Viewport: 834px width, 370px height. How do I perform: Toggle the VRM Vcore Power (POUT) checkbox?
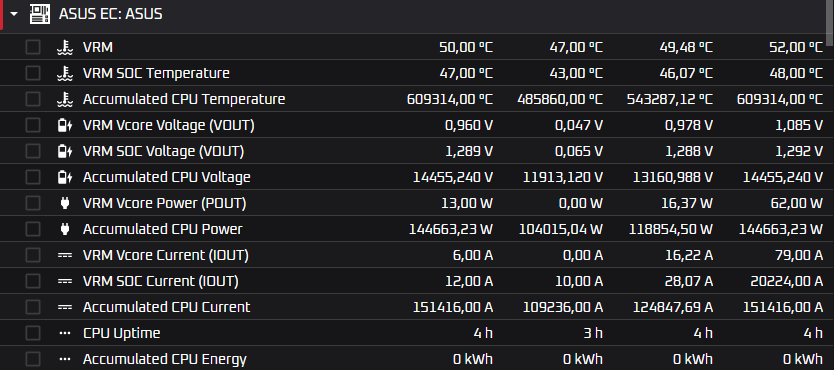pos(33,203)
